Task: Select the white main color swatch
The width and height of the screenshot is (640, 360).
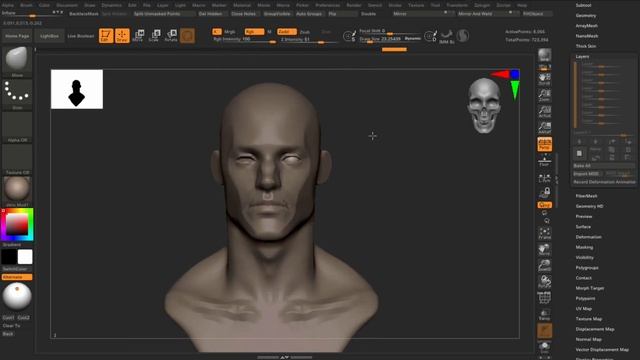Action: click(x=25, y=257)
